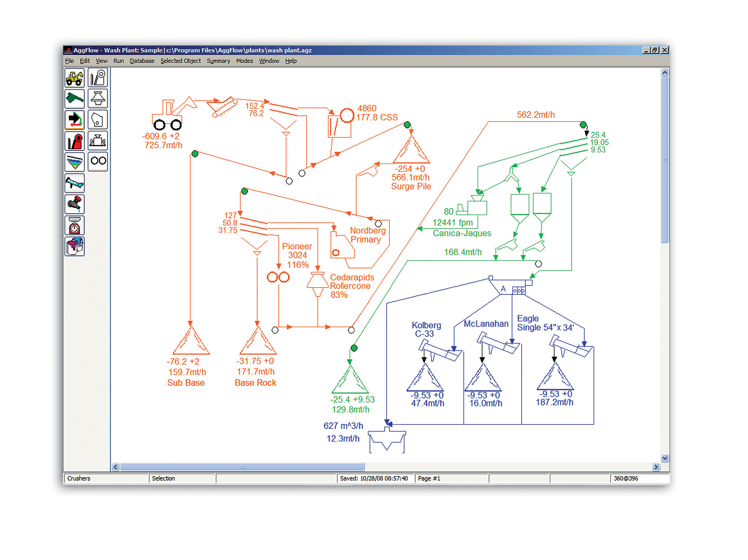748x560 pixels.
Task: Click the Canica-Jaques crusher symbol
Action: (472, 205)
